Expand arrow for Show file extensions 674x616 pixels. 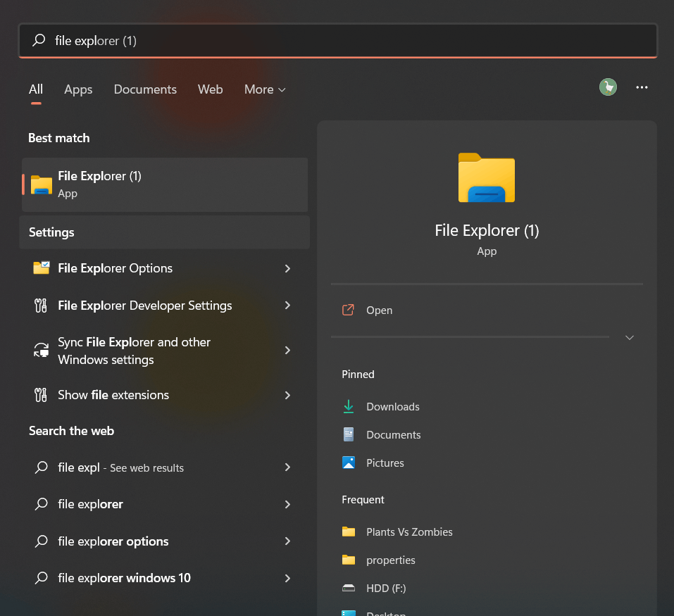[x=287, y=395]
